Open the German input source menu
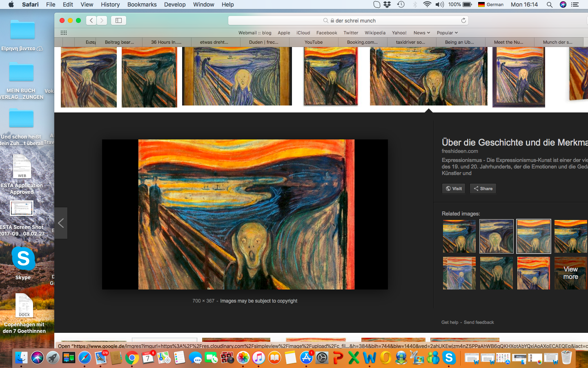Image resolution: width=588 pixels, height=368 pixels. point(491,4)
